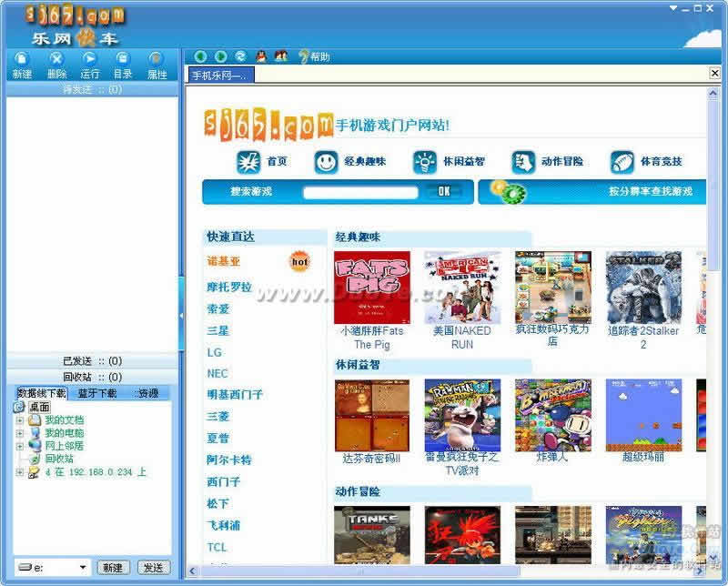Open the 目录 (Directory) toolbar icon
The image size is (728, 586).
click(123, 65)
